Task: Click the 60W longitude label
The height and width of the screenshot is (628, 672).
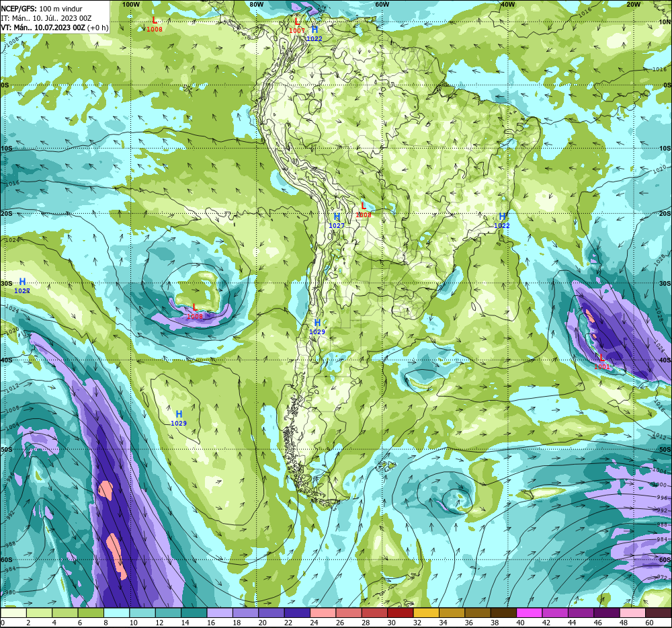Action: click(x=382, y=4)
